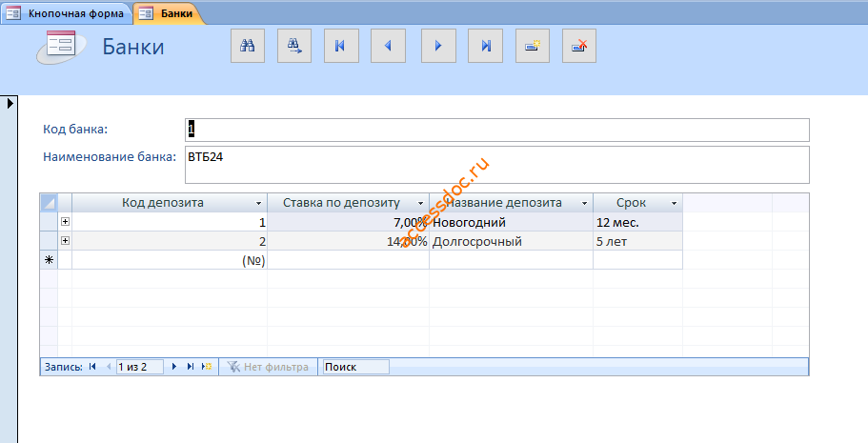Select the Банки tab
This screenshot has width=868, height=443.
170,13
